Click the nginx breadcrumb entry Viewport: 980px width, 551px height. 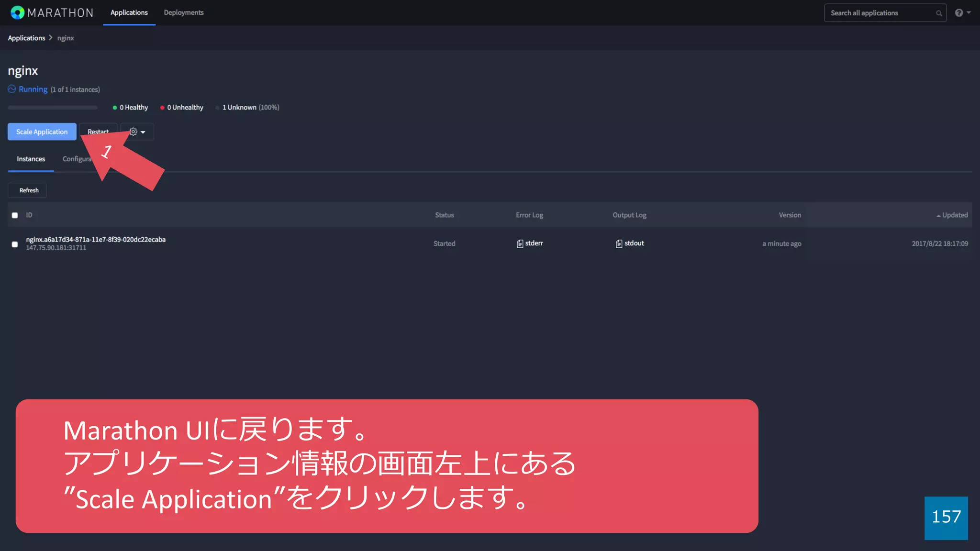click(x=66, y=38)
